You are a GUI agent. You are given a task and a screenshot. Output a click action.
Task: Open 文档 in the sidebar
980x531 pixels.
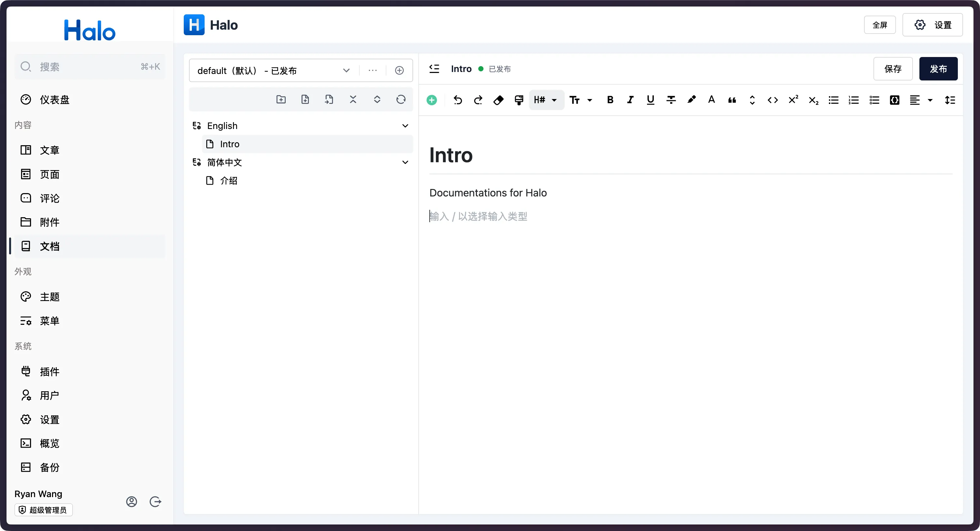click(x=50, y=247)
